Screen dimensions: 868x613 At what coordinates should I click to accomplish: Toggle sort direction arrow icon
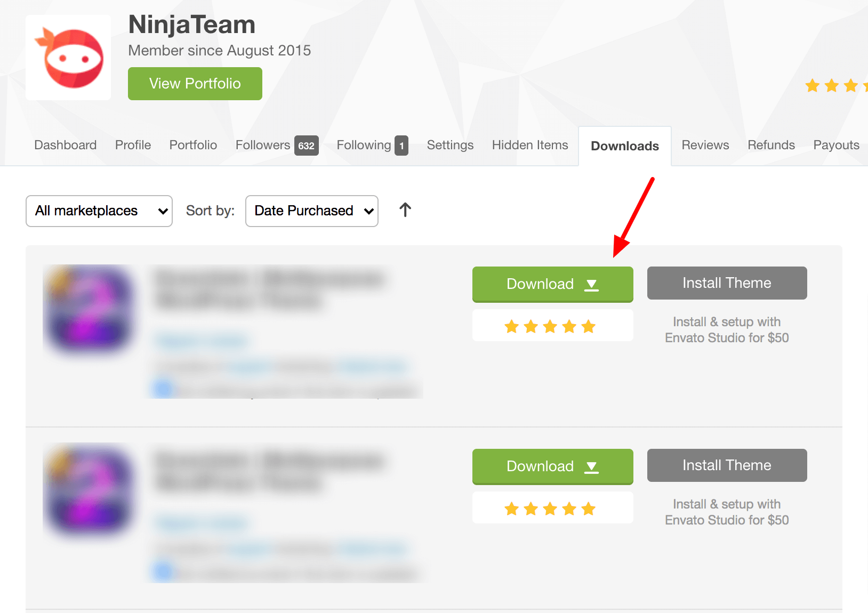pos(405,210)
